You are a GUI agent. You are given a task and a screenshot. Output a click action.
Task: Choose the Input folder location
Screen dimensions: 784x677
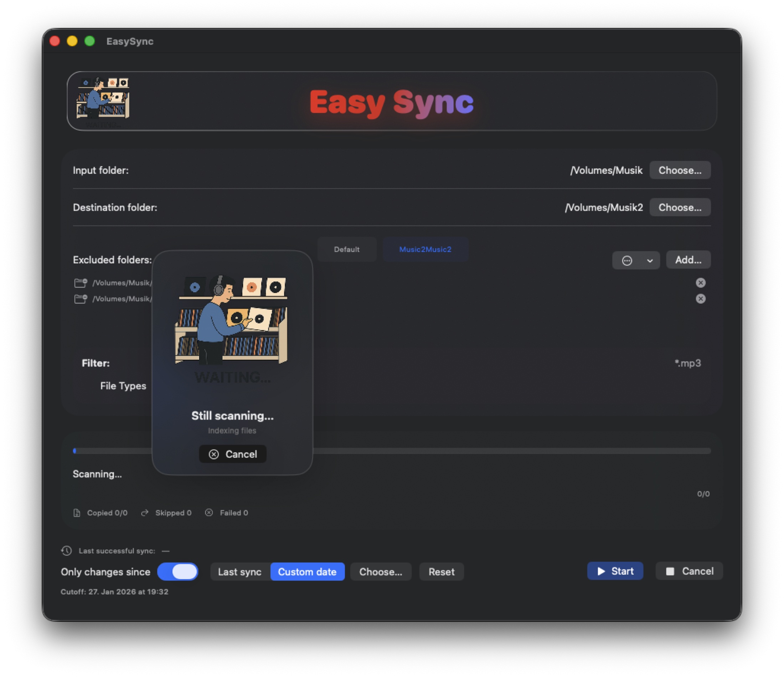[680, 170]
